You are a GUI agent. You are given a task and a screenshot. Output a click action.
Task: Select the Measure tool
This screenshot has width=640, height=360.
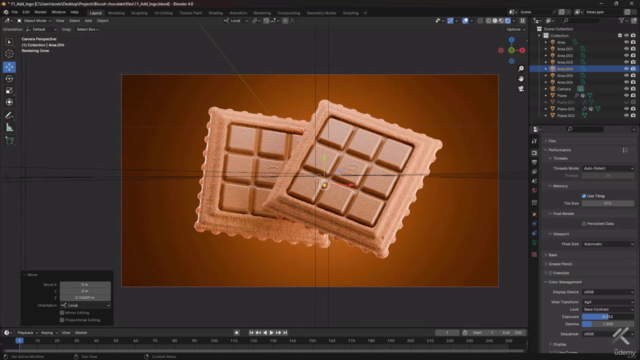coord(9,128)
